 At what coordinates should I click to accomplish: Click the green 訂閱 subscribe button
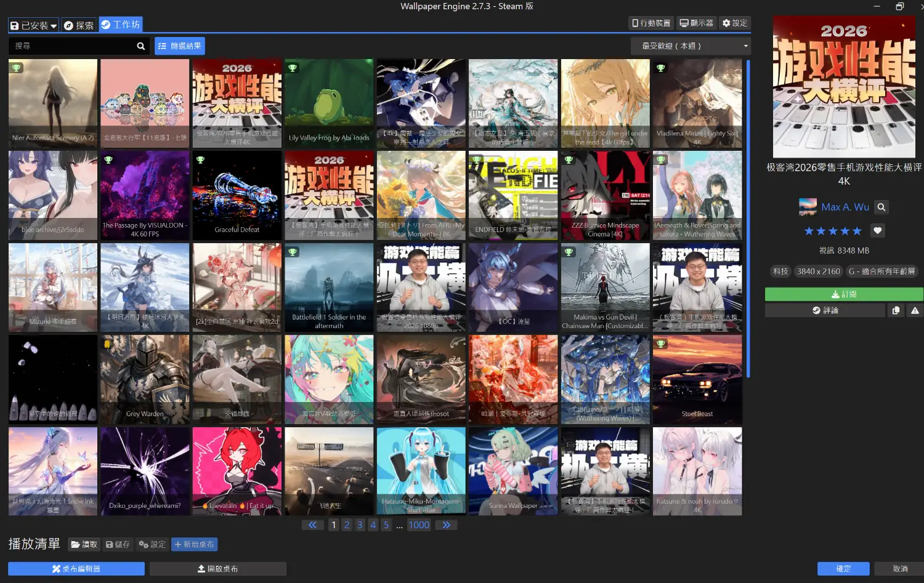843,294
